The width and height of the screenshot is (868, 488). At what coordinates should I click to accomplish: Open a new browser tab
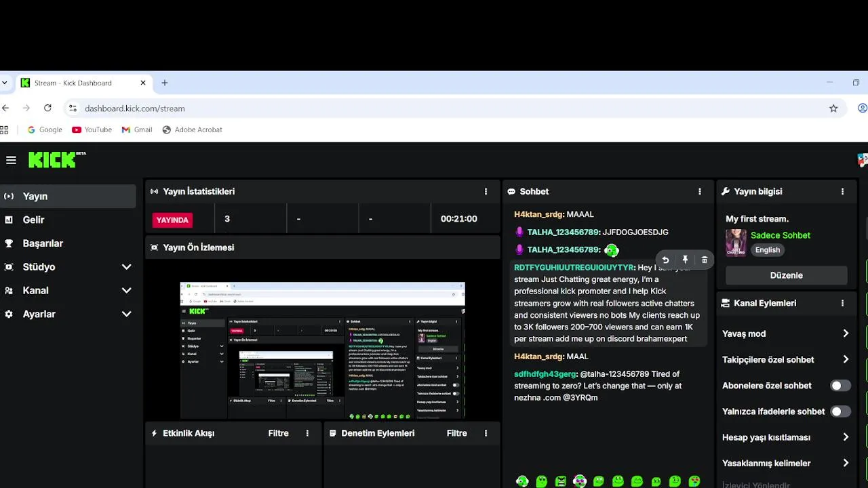click(164, 83)
